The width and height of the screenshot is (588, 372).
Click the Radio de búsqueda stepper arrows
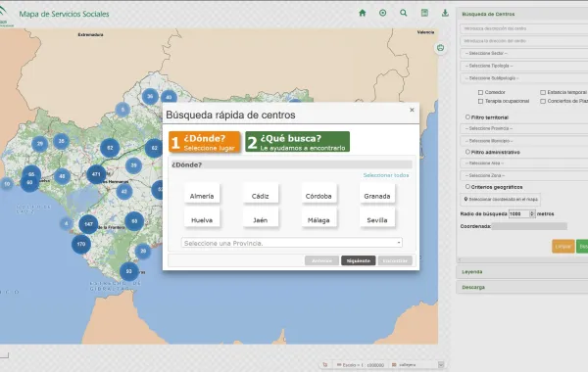click(x=532, y=213)
